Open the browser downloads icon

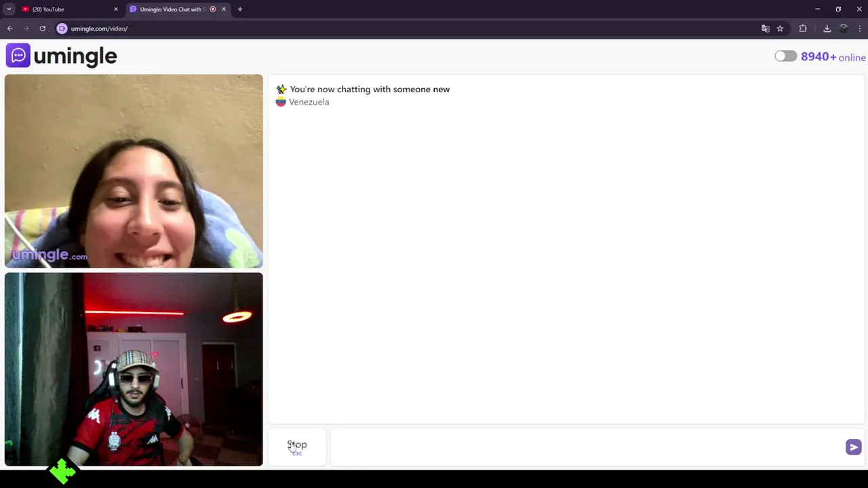(x=827, y=28)
